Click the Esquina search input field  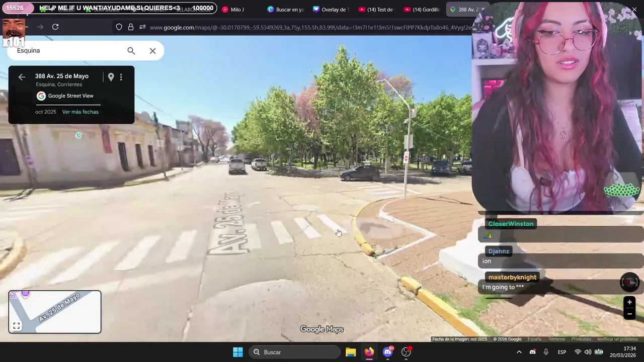pos(68,51)
